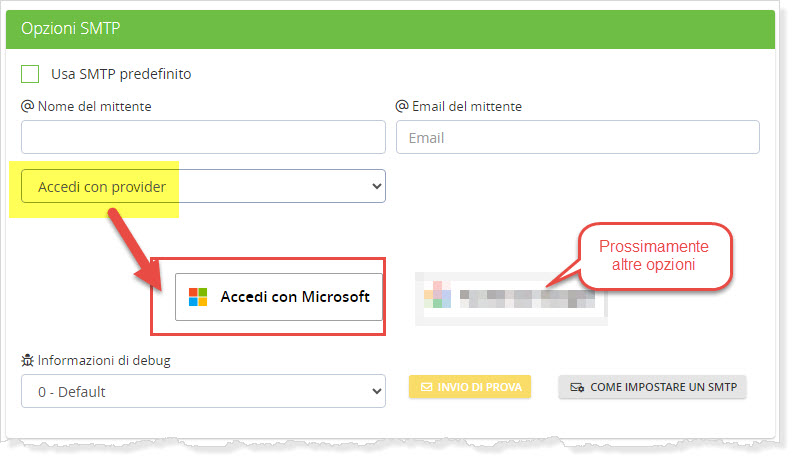The image size is (795, 462).
Task: Click the chevron arrow of the provider select
Action: [376, 186]
